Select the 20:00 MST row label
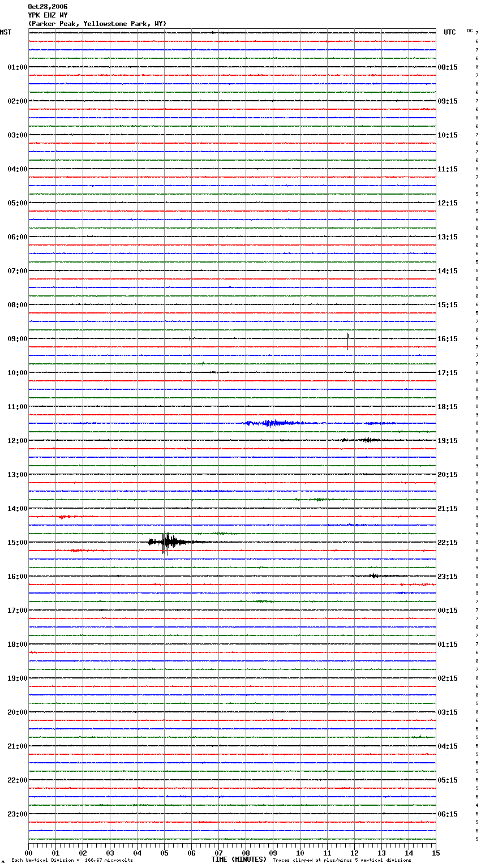 [18, 712]
